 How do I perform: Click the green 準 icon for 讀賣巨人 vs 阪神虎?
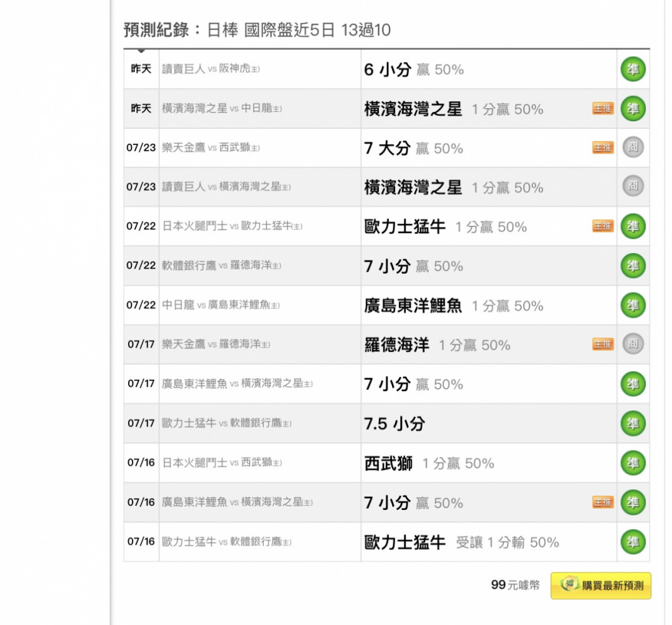pos(633,69)
